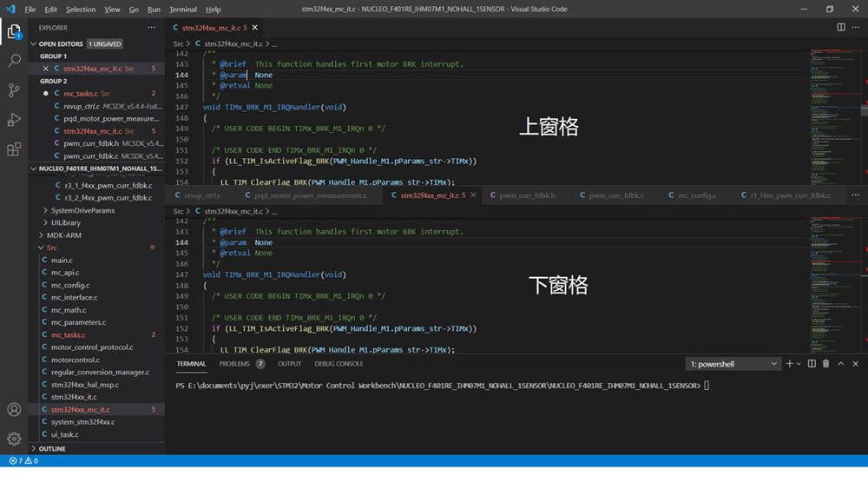Switch to the Debug Console tab
This screenshot has height=489, width=868.
[339, 364]
